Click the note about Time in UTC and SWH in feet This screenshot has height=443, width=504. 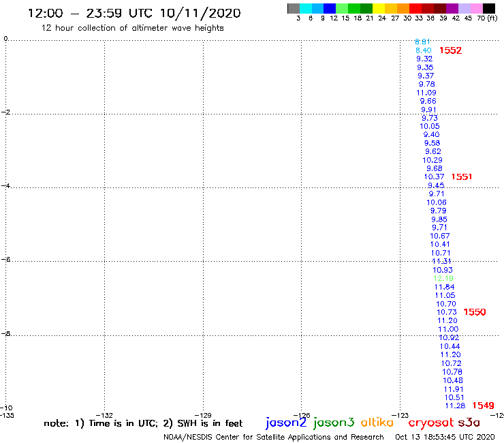click(143, 423)
